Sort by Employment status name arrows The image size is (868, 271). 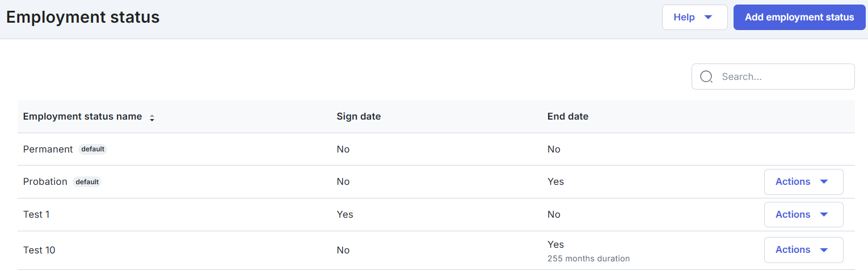[x=152, y=117]
